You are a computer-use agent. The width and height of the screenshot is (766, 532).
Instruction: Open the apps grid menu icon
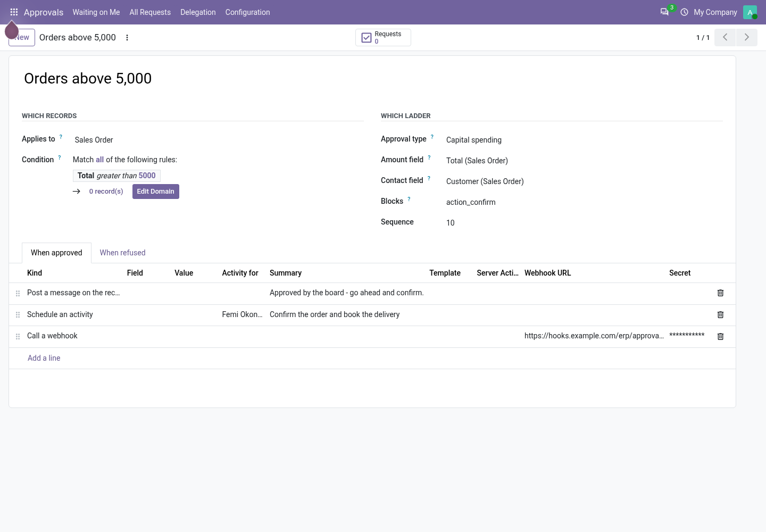click(14, 12)
